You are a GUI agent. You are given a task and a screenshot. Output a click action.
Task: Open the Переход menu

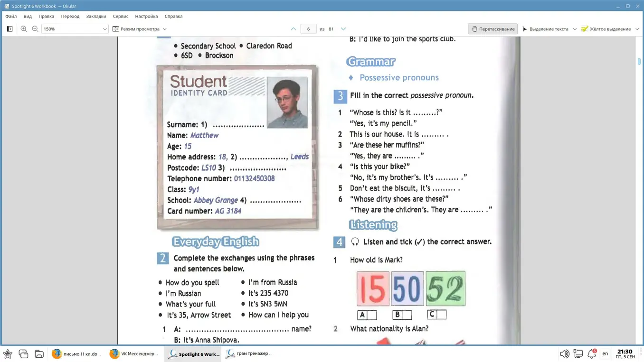point(70,16)
